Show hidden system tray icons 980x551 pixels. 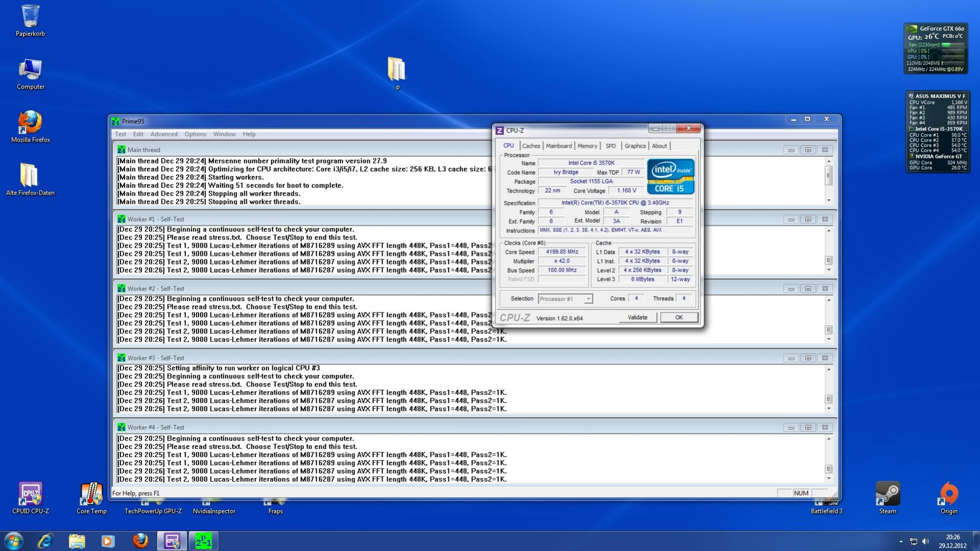tap(901, 541)
